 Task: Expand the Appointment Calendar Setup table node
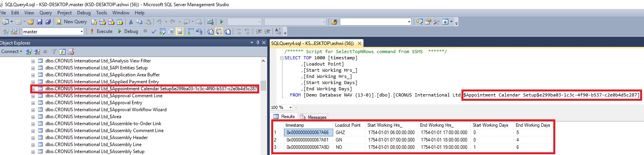click(33, 89)
